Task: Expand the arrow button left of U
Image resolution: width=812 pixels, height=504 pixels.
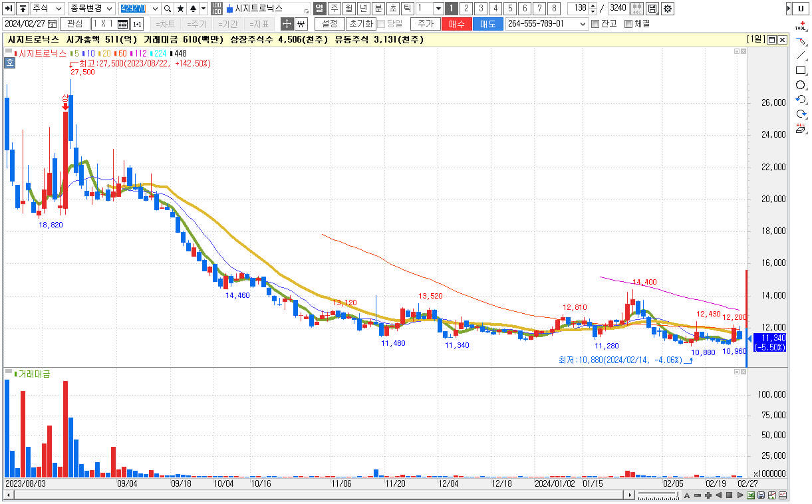Action: 789,9
